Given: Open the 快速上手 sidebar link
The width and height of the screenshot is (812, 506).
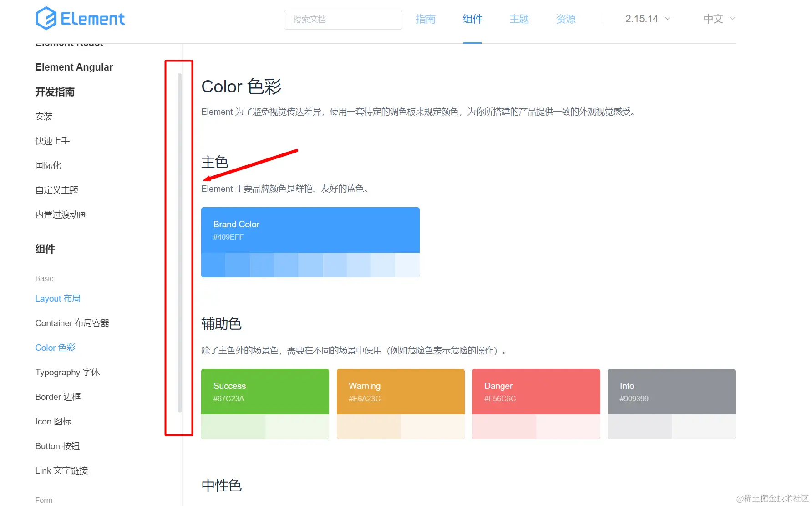Looking at the screenshot, I should [x=53, y=141].
